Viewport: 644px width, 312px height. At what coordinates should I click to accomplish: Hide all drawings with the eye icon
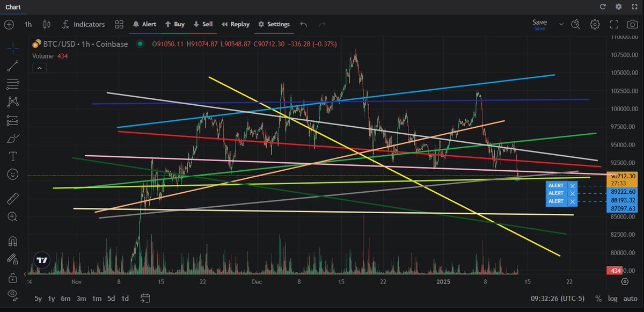tap(13, 294)
